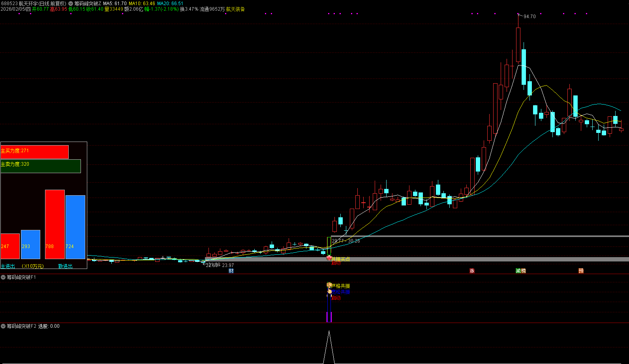The height and width of the screenshot is (364, 629).
Task: Click the green 减 event marker icon
Action: point(518,271)
